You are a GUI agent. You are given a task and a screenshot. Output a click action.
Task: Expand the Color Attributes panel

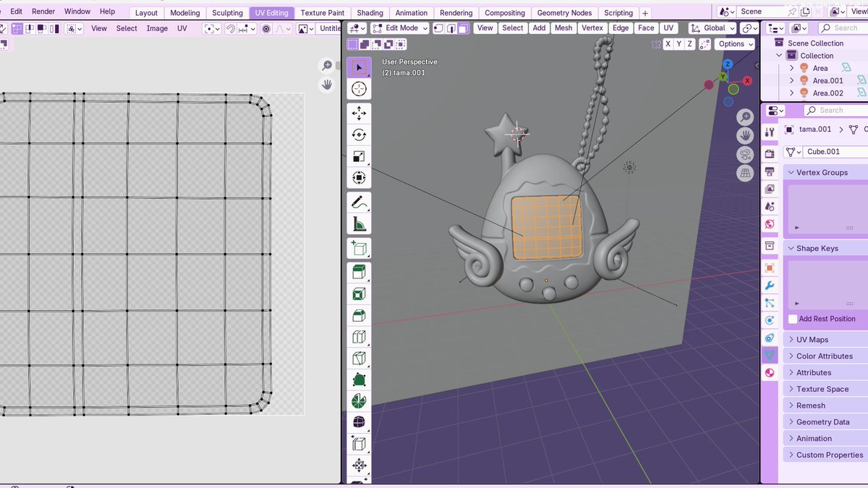click(x=826, y=356)
